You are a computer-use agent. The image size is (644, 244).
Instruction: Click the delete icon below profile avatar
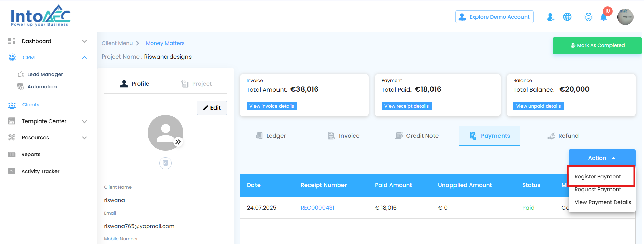165,163
